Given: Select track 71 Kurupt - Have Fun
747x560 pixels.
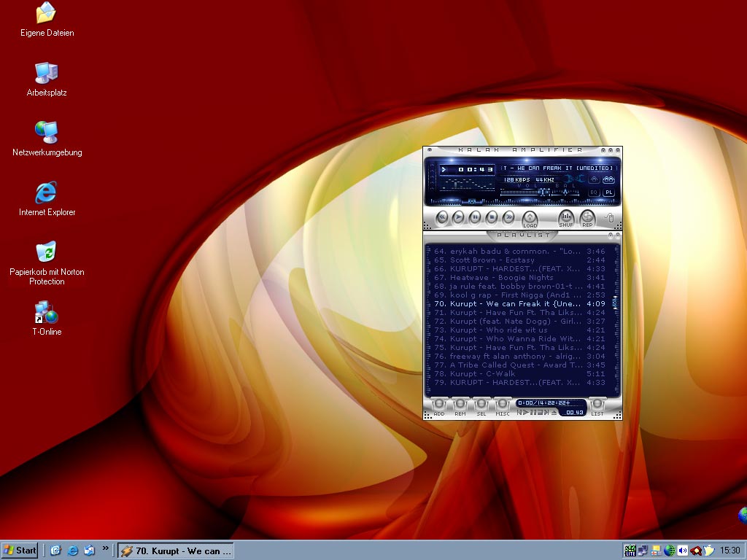Looking at the screenshot, I should tap(519, 312).
